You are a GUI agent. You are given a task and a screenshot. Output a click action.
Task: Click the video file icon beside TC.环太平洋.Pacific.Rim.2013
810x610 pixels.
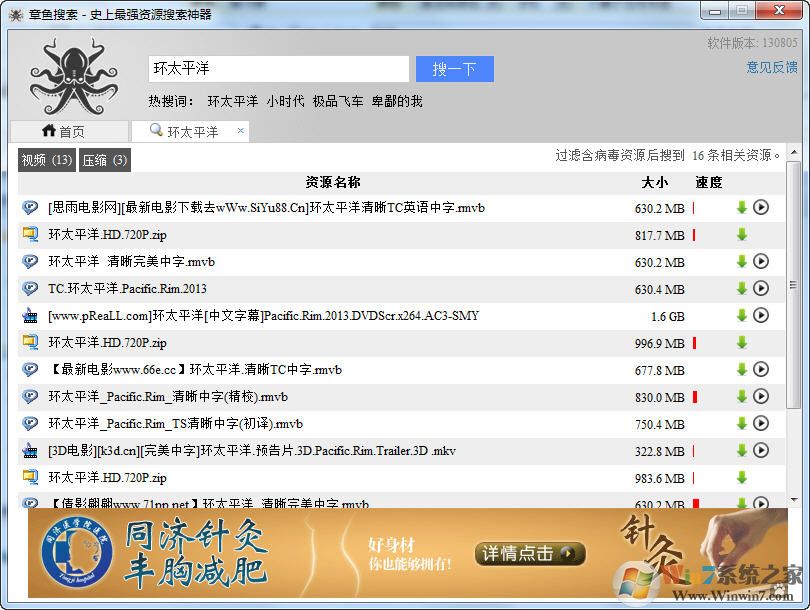[30, 289]
